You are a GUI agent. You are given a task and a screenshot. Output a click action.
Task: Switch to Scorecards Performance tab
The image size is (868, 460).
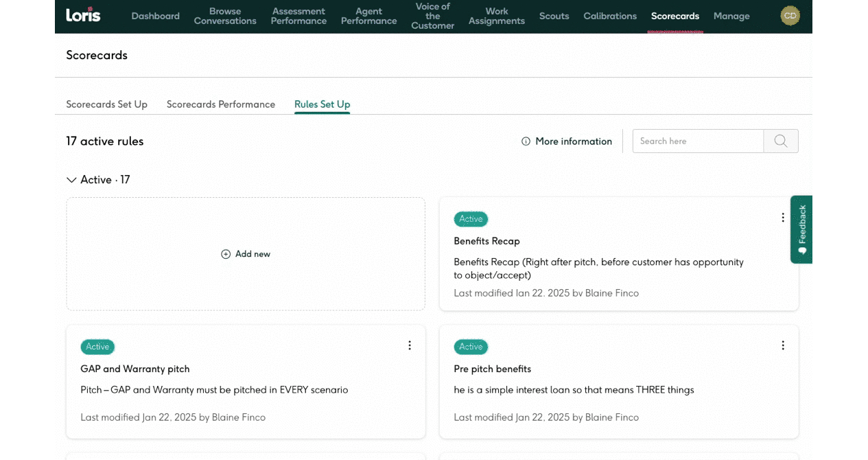tap(221, 104)
